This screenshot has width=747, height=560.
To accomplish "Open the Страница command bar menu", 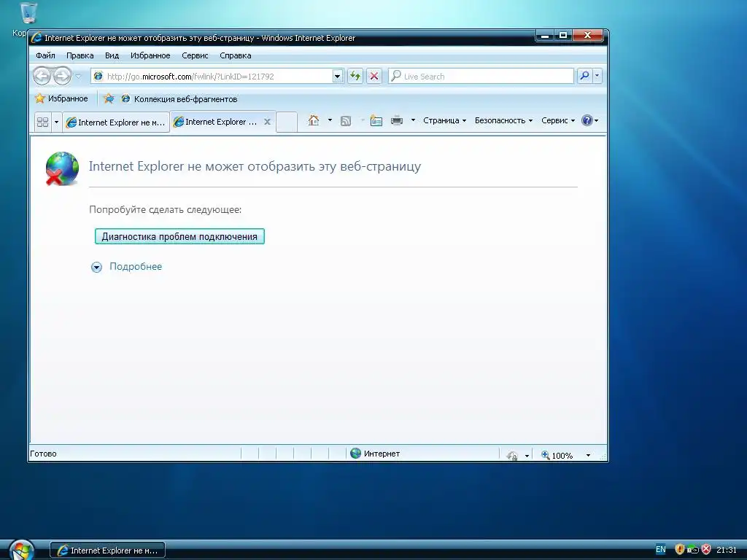I will point(444,120).
